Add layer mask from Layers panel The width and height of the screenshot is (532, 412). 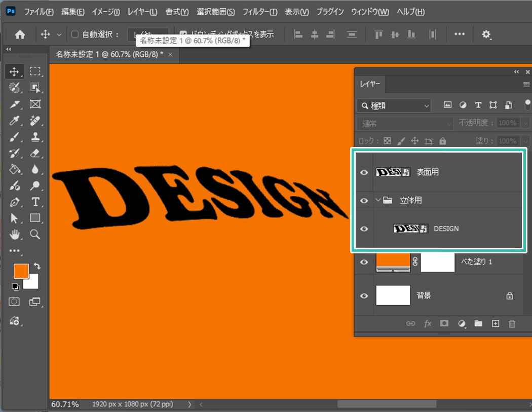pos(444,323)
